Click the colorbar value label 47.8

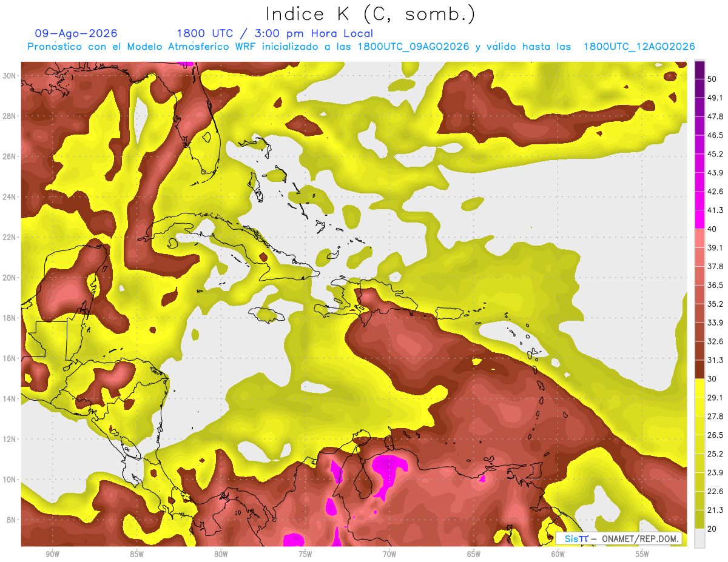pyautogui.click(x=715, y=116)
